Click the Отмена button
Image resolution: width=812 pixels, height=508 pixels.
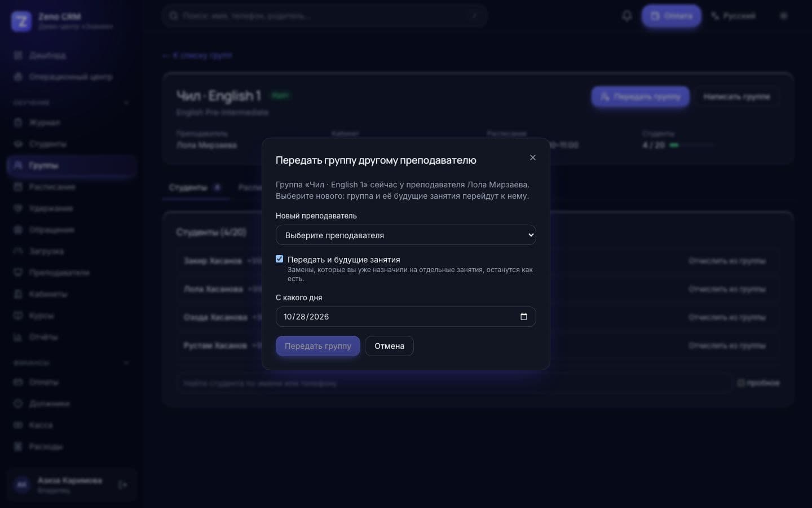(x=389, y=346)
